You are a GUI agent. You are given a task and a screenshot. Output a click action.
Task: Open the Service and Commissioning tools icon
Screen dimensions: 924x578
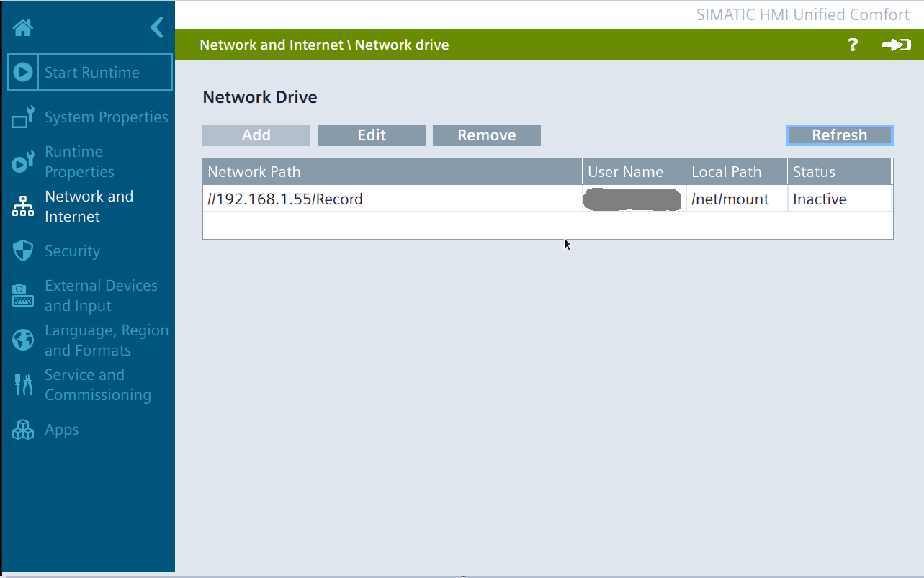(23, 384)
